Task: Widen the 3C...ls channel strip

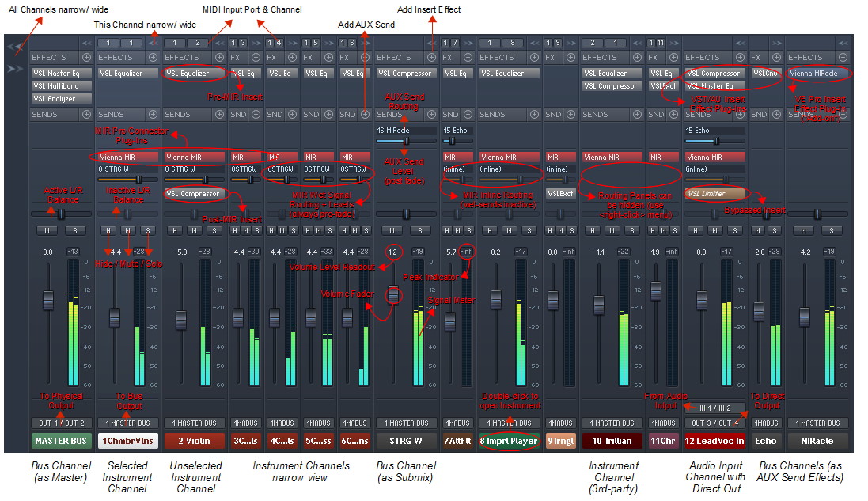Action: click(x=256, y=43)
